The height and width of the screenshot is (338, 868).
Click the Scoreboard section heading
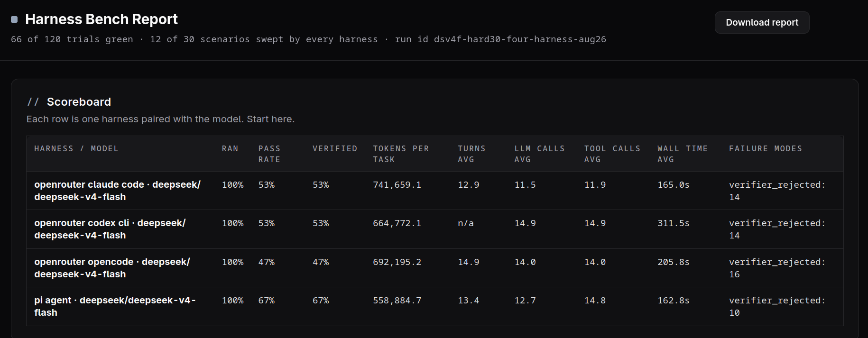(79, 102)
